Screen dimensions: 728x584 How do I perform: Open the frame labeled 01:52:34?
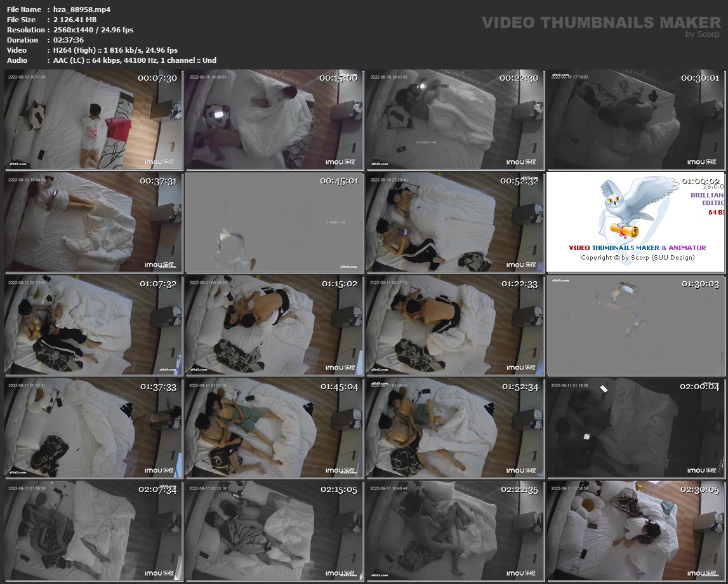click(455, 428)
